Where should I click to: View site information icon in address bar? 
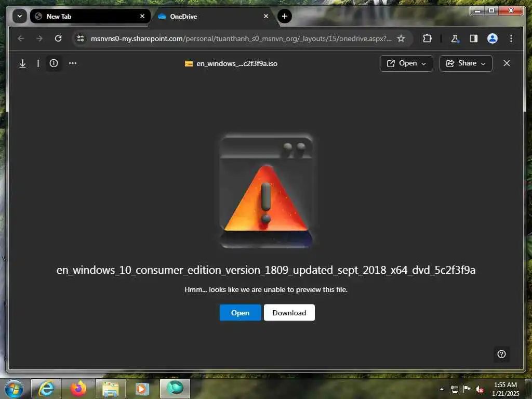pyautogui.click(x=81, y=38)
